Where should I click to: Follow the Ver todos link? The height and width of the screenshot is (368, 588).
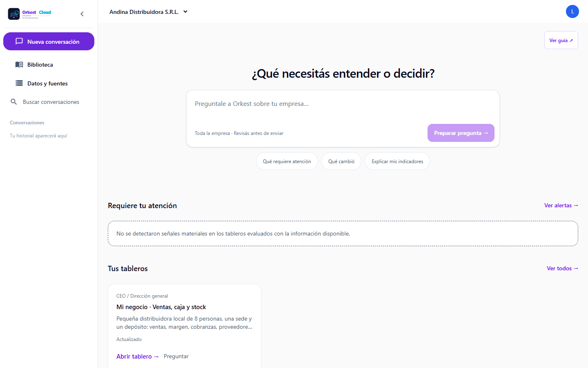562,268
